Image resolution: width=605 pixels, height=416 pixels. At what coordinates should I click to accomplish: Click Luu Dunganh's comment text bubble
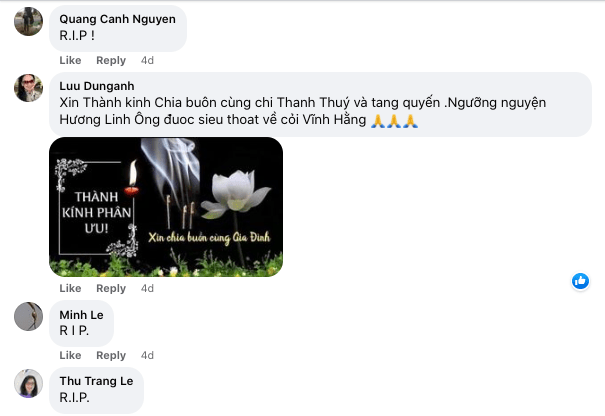[320, 104]
